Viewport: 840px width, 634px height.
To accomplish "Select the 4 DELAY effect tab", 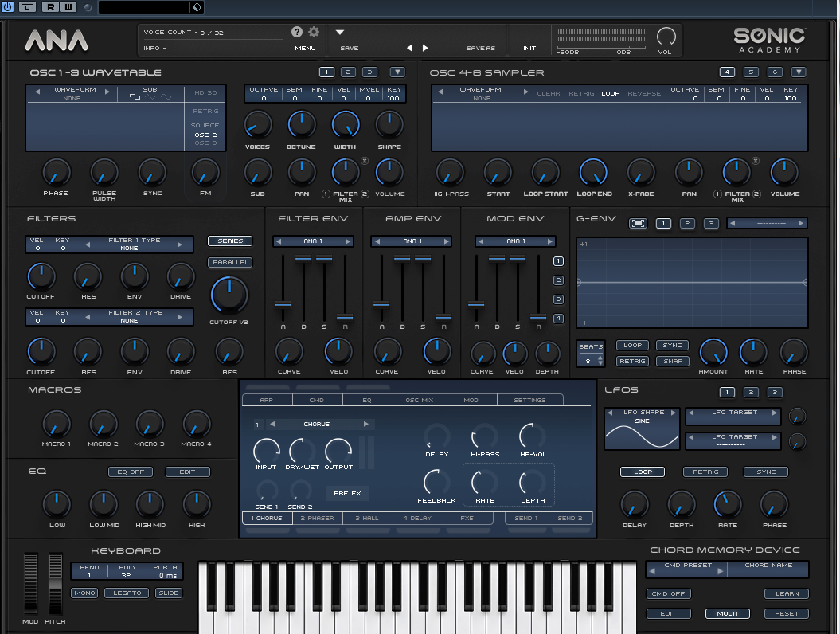I will click(417, 519).
